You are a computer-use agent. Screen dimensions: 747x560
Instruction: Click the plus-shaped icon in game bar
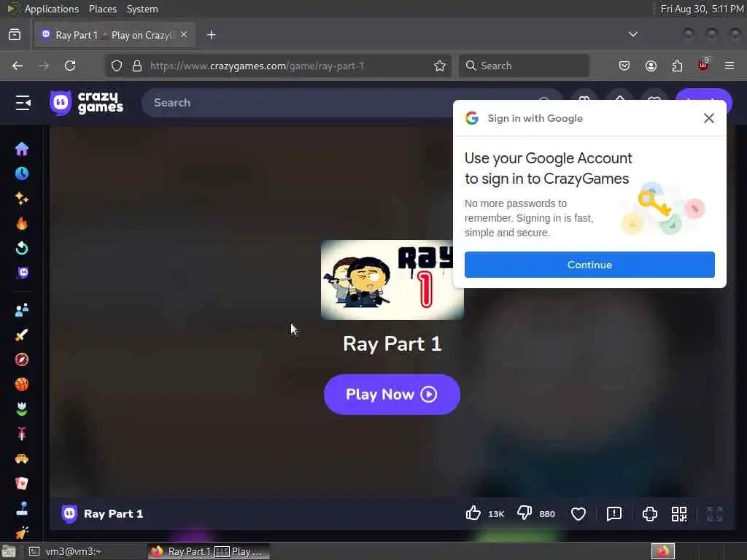650,514
